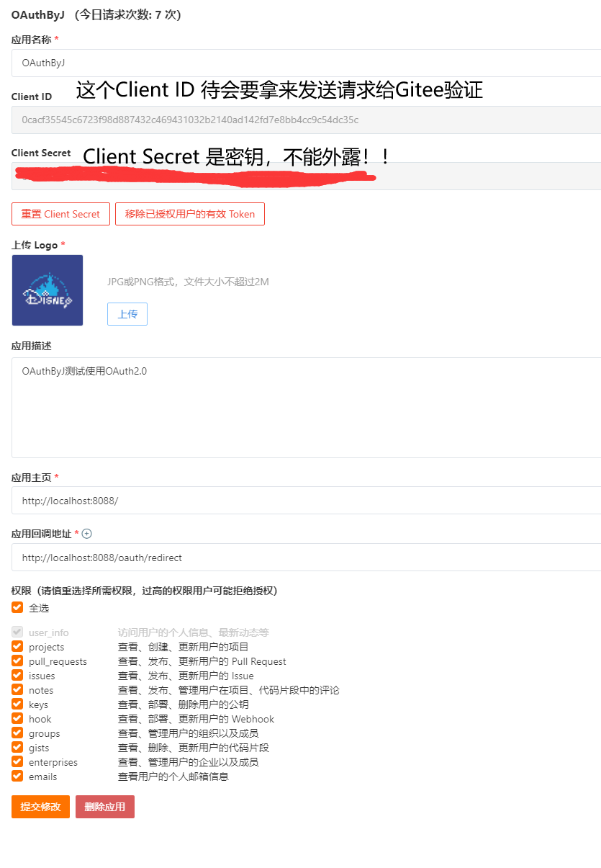Uncheck the pull_requests permission
The image size is (601, 868).
pyautogui.click(x=17, y=661)
